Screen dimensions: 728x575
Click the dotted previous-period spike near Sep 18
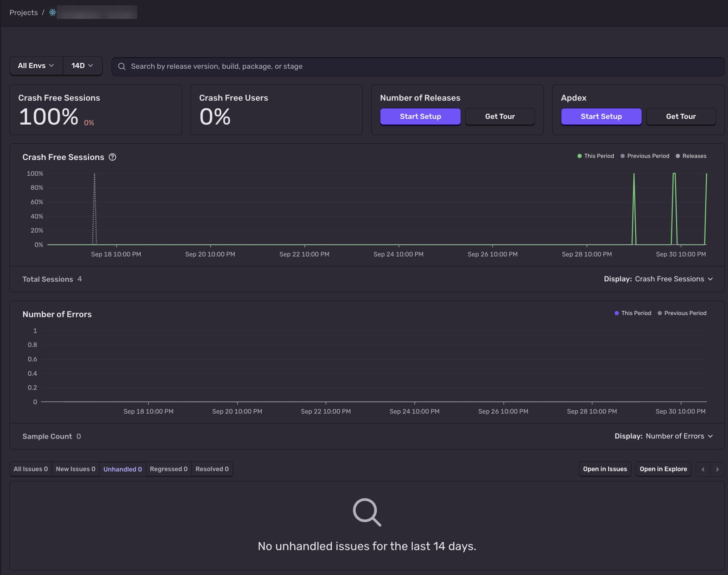95,208
